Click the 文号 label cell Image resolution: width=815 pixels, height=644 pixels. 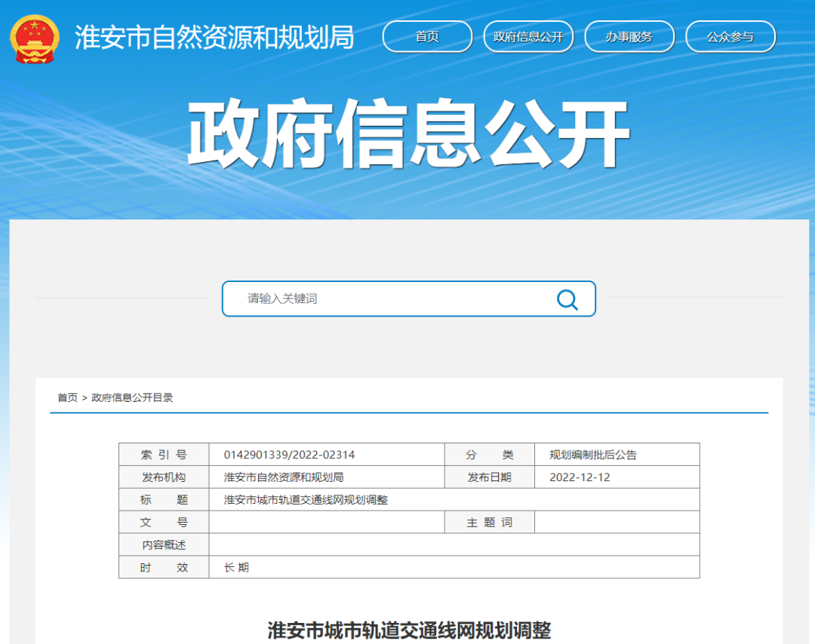164,522
